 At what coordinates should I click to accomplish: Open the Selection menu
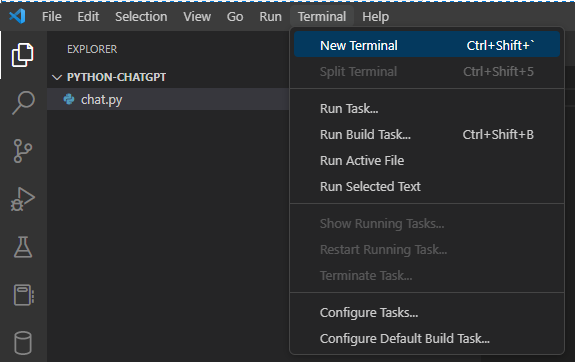141,17
